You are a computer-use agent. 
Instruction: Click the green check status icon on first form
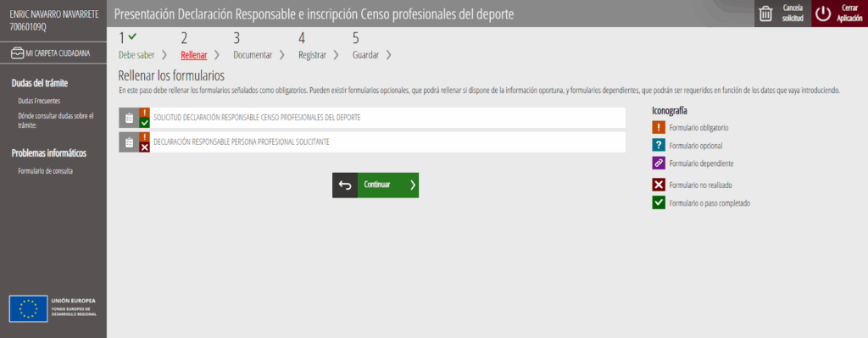(x=144, y=123)
